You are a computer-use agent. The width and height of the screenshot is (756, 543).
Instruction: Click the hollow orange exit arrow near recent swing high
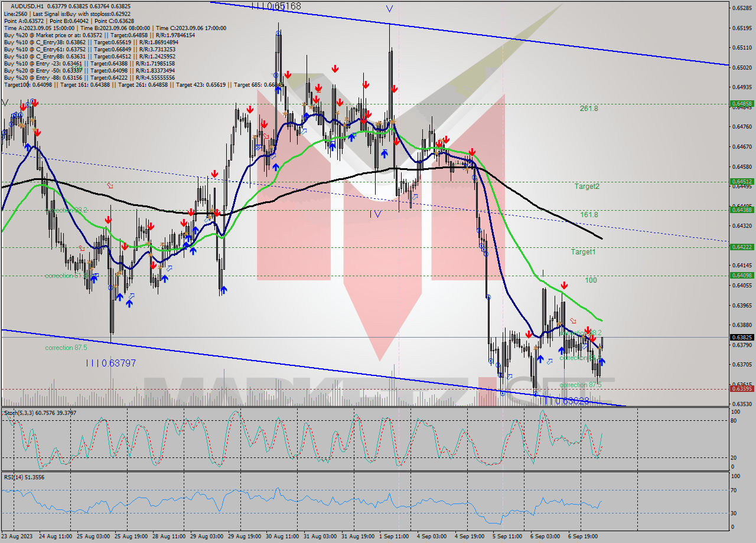point(573,320)
